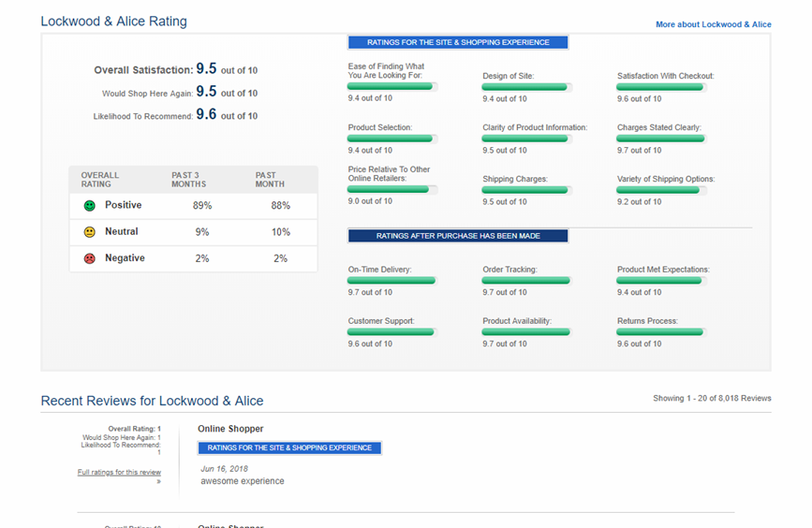Click the Negative row label

[125, 257]
